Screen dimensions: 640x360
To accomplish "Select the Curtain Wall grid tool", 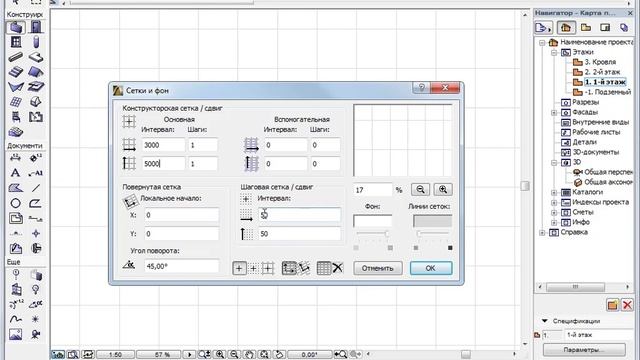I will [x=16, y=102].
